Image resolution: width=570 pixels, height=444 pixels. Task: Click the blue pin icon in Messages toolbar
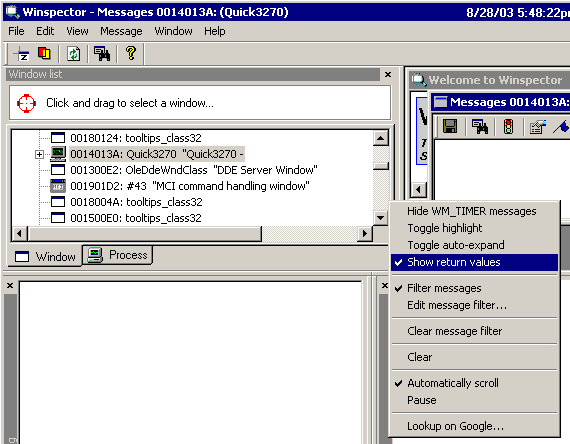pos(561,127)
